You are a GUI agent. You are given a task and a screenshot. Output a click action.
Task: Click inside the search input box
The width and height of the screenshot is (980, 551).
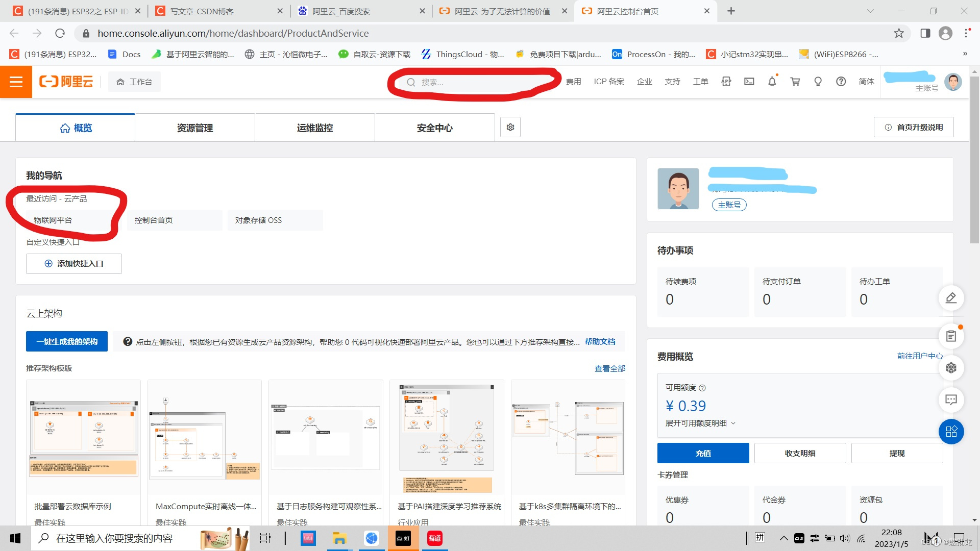pyautogui.click(x=475, y=82)
